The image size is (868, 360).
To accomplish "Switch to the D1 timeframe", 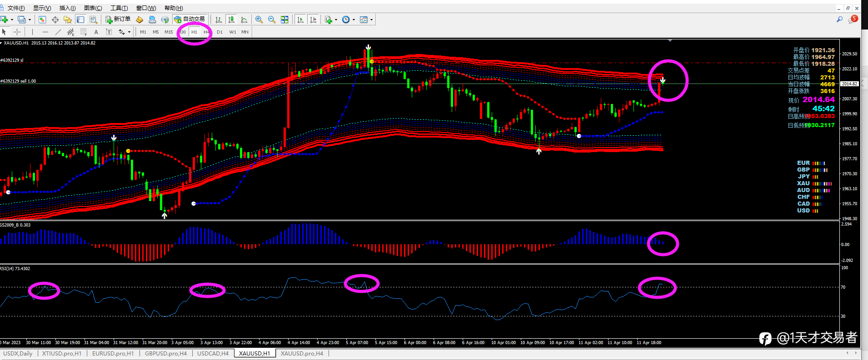I will point(219,32).
